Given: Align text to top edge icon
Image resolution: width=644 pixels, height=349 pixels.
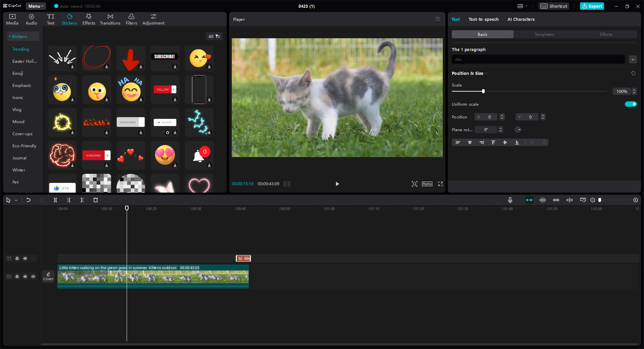Looking at the screenshot, I should coord(493,142).
